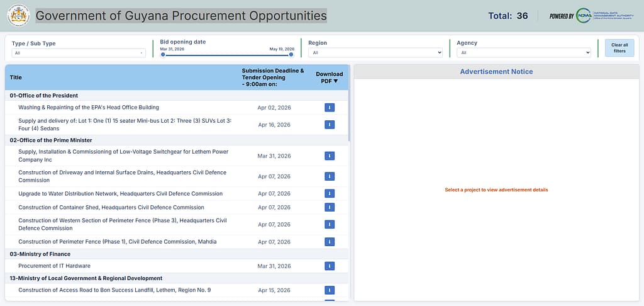Screen dimensions: 644x306
Task: Download PDF for Upgrade to Water Distribution Network
Action: click(330, 194)
